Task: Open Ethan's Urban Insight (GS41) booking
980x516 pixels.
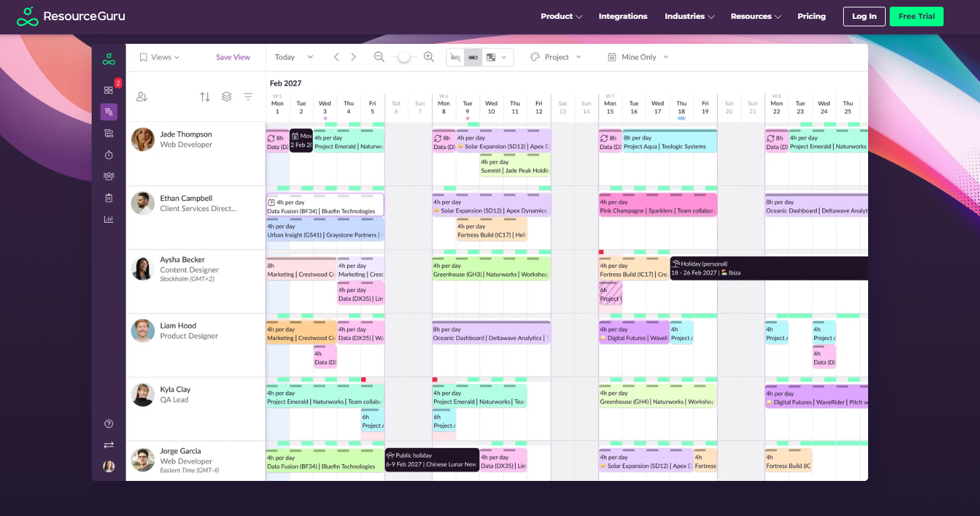Action: (x=325, y=229)
